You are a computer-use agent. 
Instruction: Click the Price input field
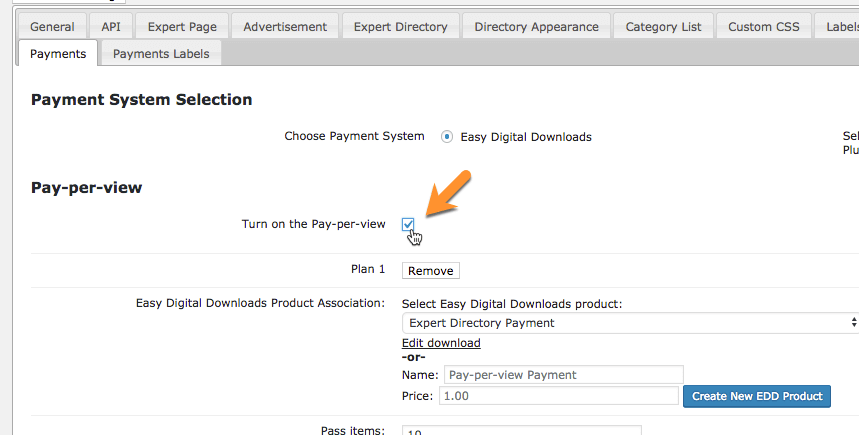557,396
